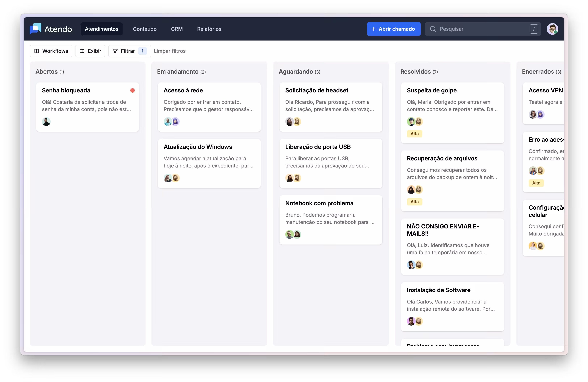Click the columns icon in Workflows
The height and width of the screenshot is (382, 588).
coord(37,51)
